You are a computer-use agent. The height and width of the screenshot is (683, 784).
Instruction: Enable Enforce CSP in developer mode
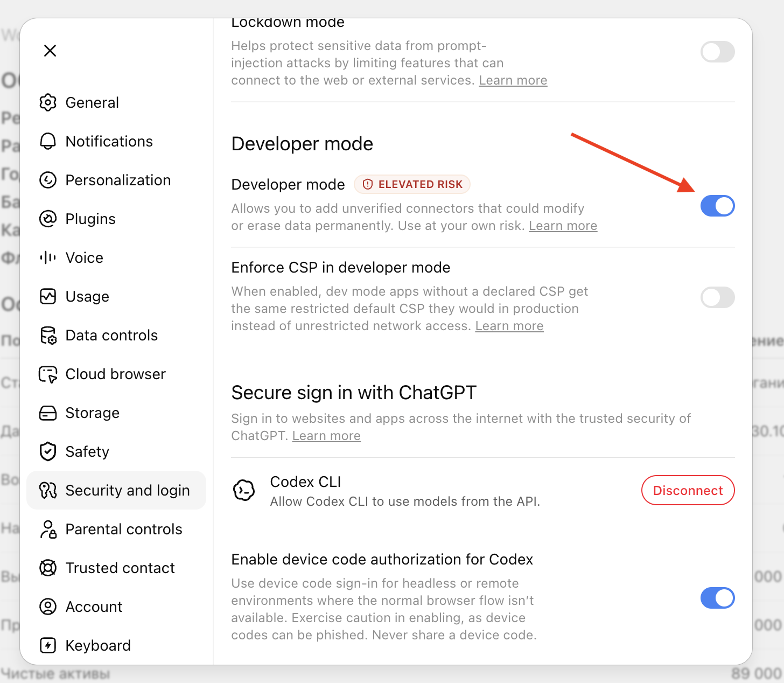(717, 297)
